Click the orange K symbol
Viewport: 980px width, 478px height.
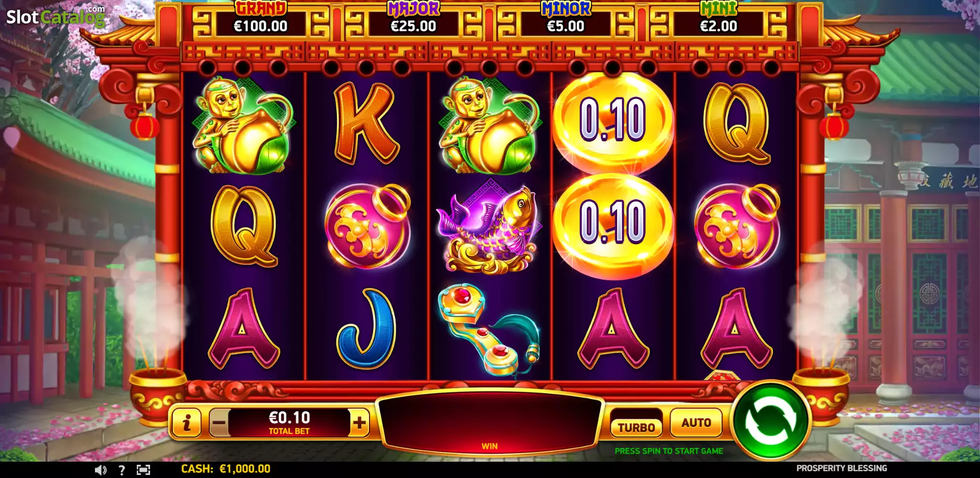[366, 123]
